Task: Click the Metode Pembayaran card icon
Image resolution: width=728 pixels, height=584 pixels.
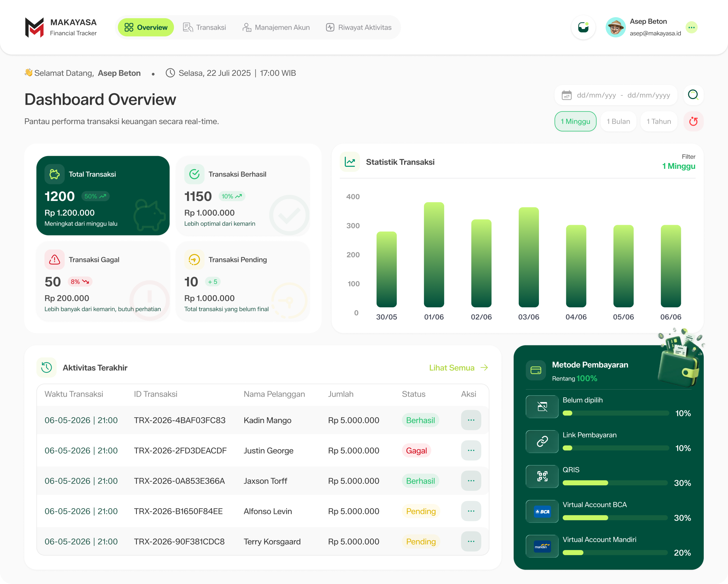Action: (536, 370)
